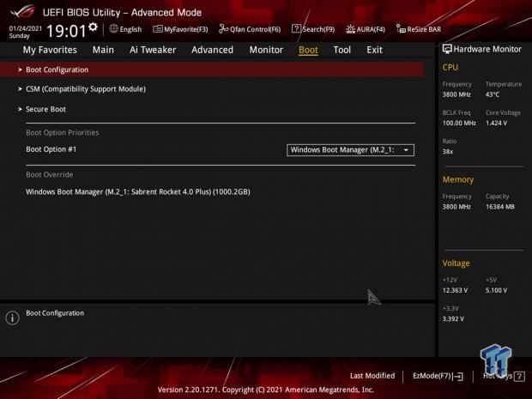Image resolution: width=532 pixels, height=399 pixels.
Task: Open Tool tab
Action: [x=342, y=50]
